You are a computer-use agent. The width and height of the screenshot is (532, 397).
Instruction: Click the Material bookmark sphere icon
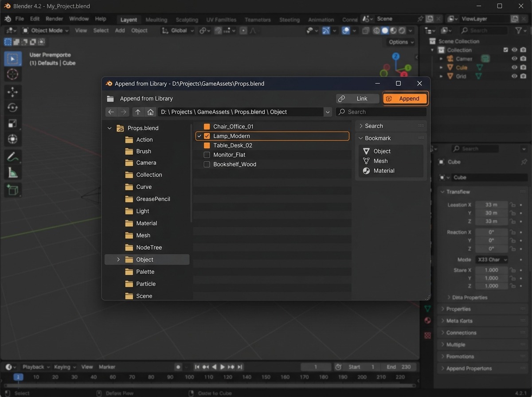(366, 171)
